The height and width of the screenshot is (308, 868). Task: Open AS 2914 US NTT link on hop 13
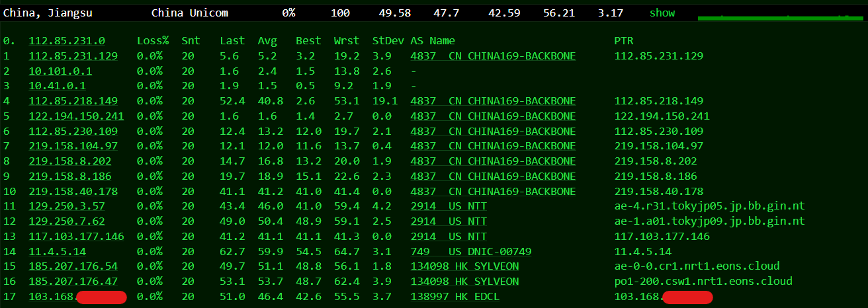point(449,236)
